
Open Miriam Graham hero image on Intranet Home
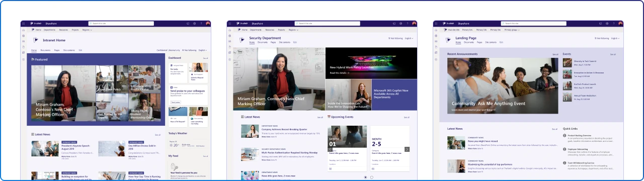(x=63, y=93)
